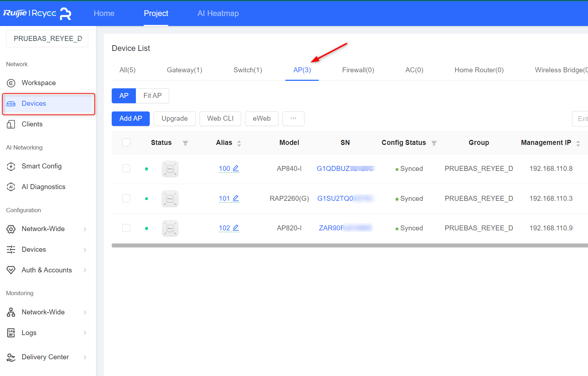
Task: Check the box for the AP840-I row
Action: pos(126,168)
